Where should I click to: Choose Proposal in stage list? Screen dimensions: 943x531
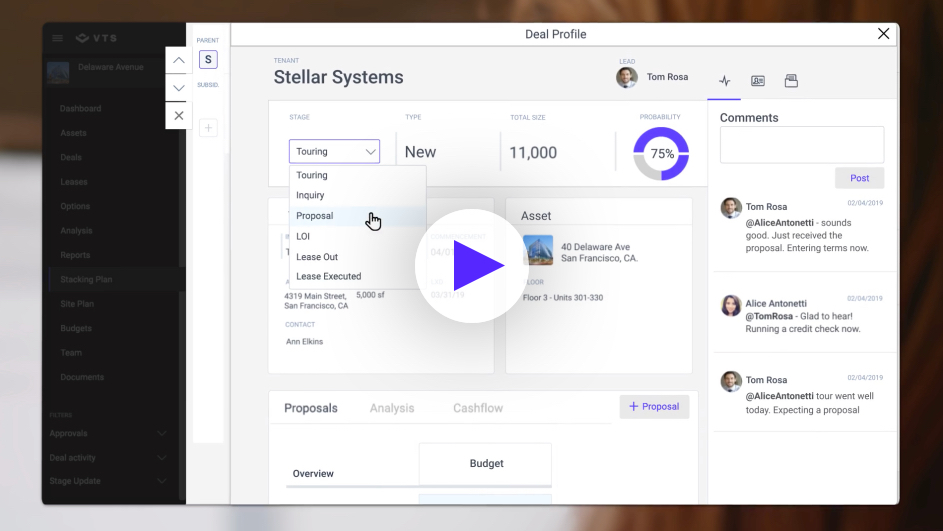pyautogui.click(x=358, y=216)
